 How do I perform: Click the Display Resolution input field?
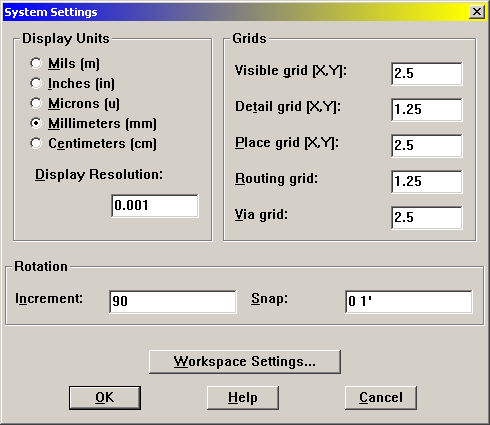point(155,206)
